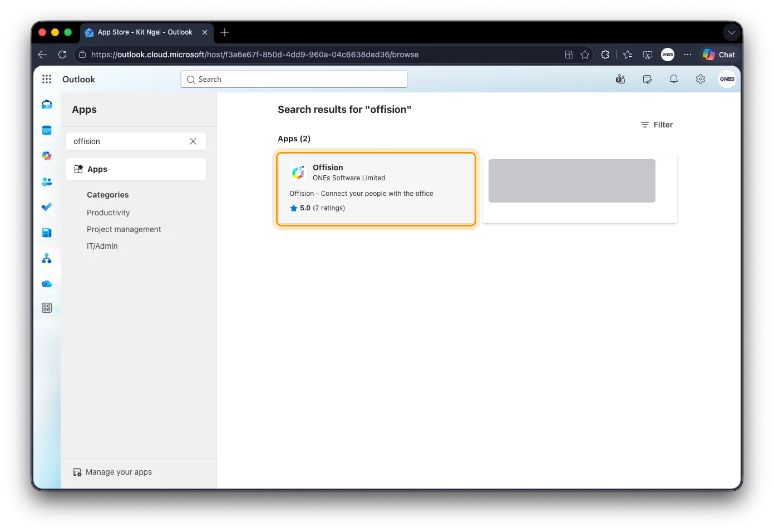
Task: Select Project management category
Action: click(124, 229)
